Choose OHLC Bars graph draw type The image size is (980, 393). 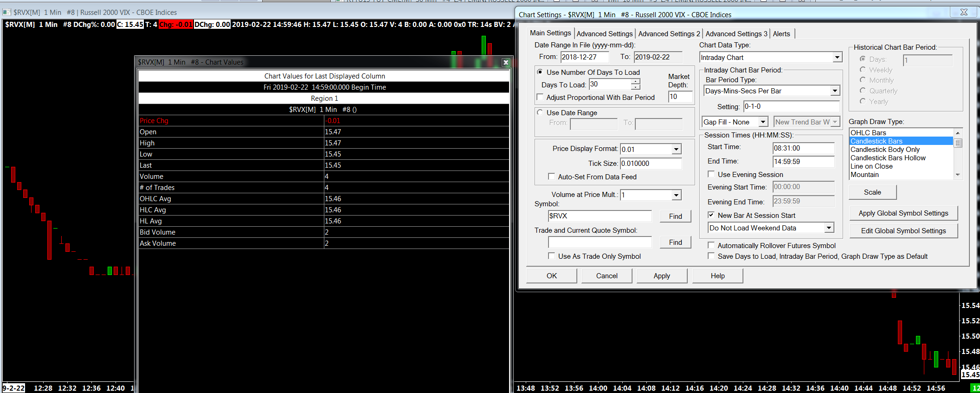901,133
